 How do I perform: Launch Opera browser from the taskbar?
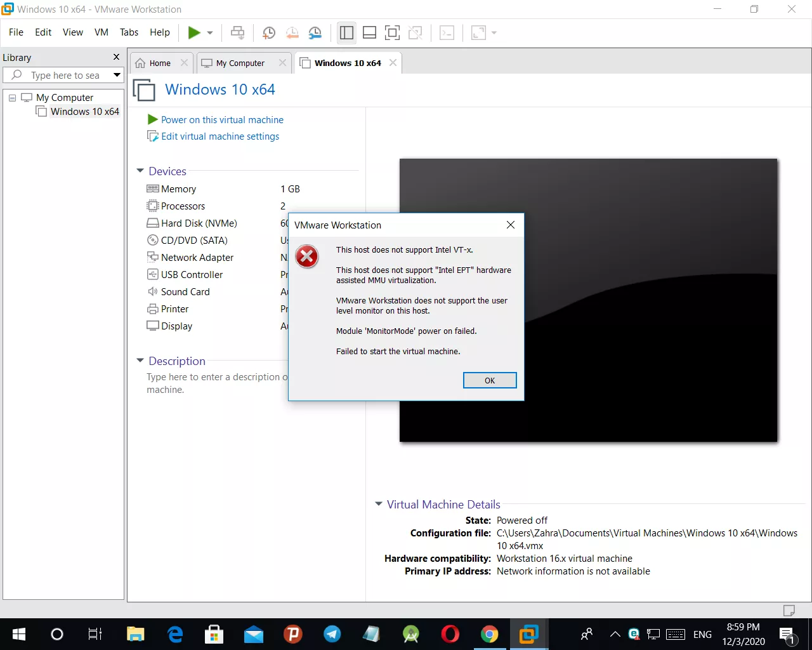[x=450, y=634]
